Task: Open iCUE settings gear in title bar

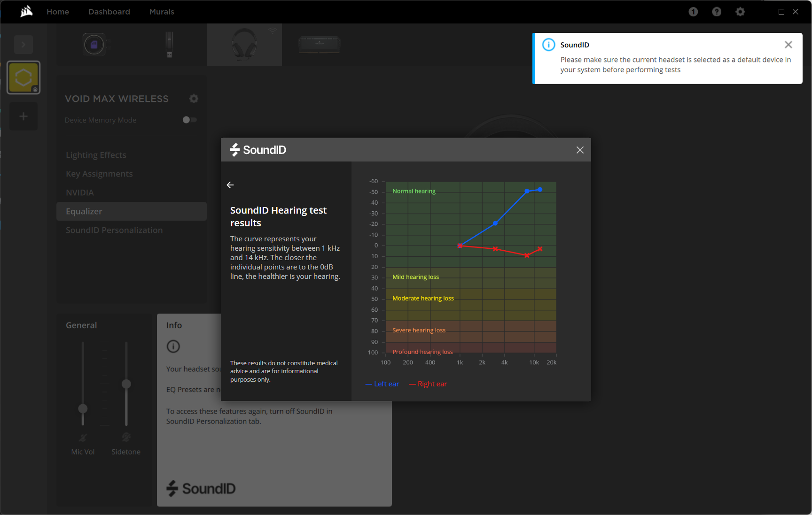Action: (740, 12)
